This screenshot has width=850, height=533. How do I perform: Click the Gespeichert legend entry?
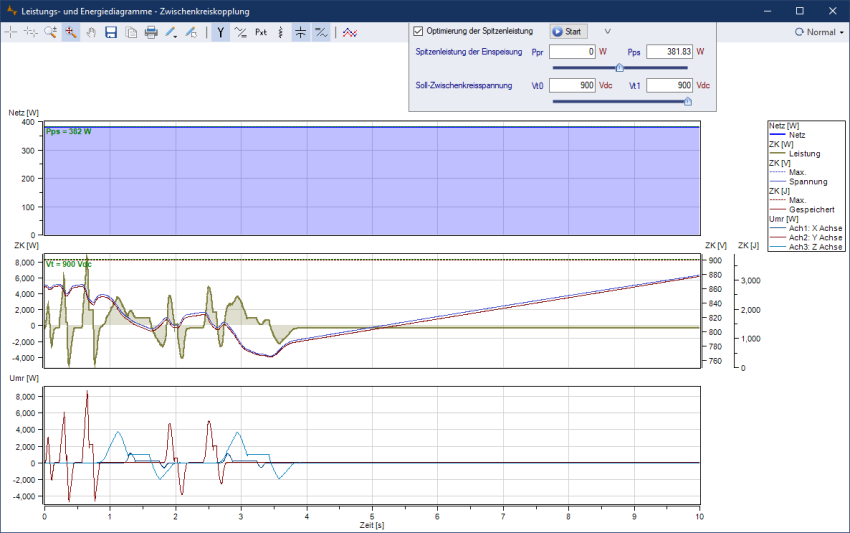[x=811, y=210]
